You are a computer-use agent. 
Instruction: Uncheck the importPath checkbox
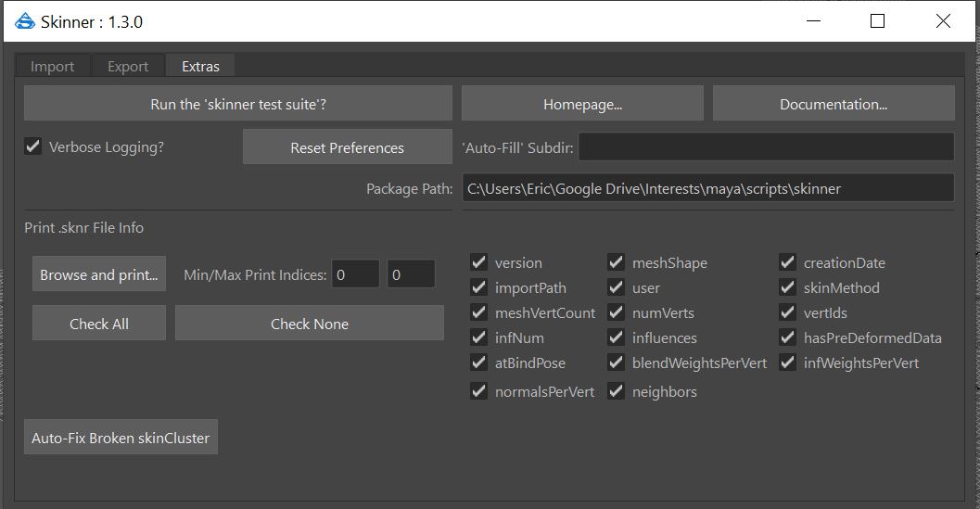478,287
